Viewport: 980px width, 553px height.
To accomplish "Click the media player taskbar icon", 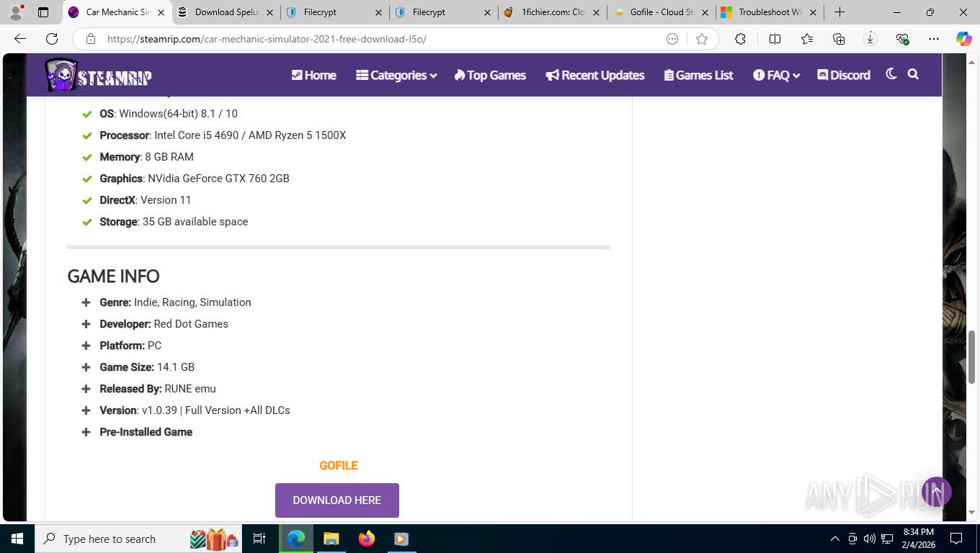I will (x=401, y=539).
